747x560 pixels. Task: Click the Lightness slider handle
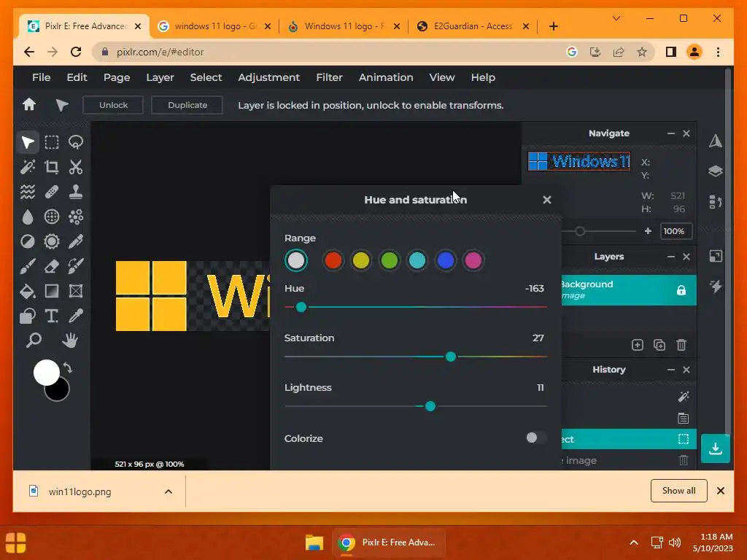coord(430,406)
